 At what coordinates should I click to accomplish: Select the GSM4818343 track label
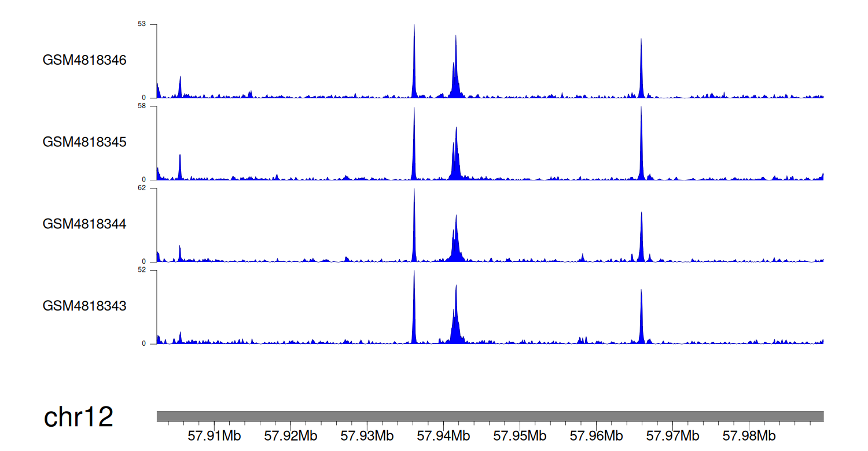tap(84, 305)
